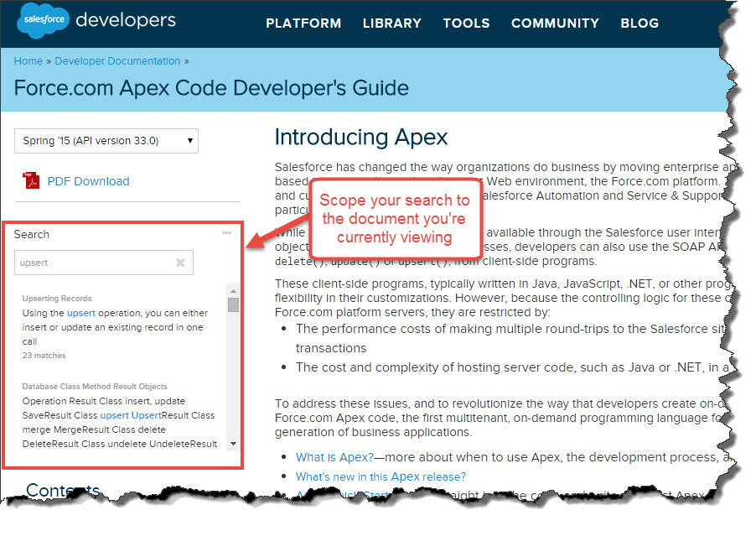Open the Spring '15 API version dropdown

point(106,141)
